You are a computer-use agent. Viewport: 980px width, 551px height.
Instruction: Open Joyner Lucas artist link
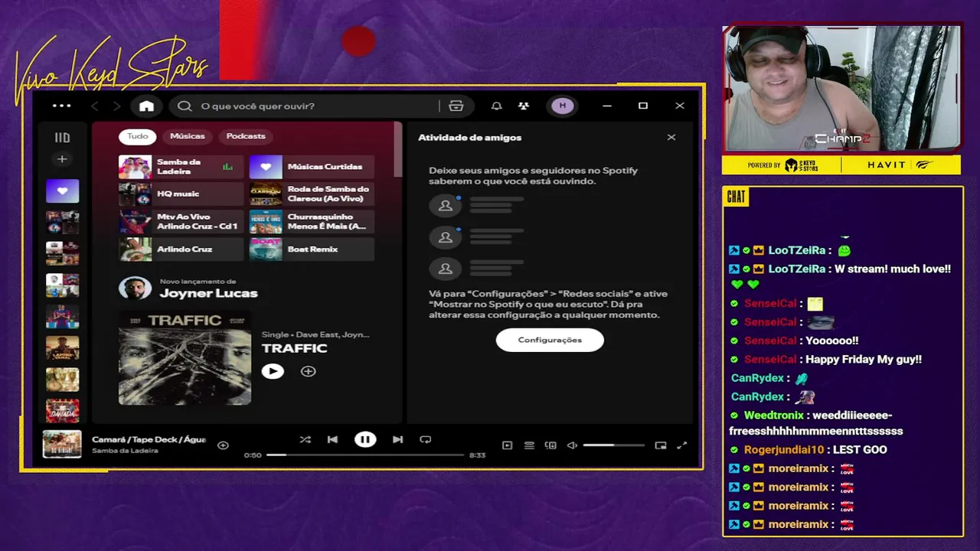coord(208,293)
